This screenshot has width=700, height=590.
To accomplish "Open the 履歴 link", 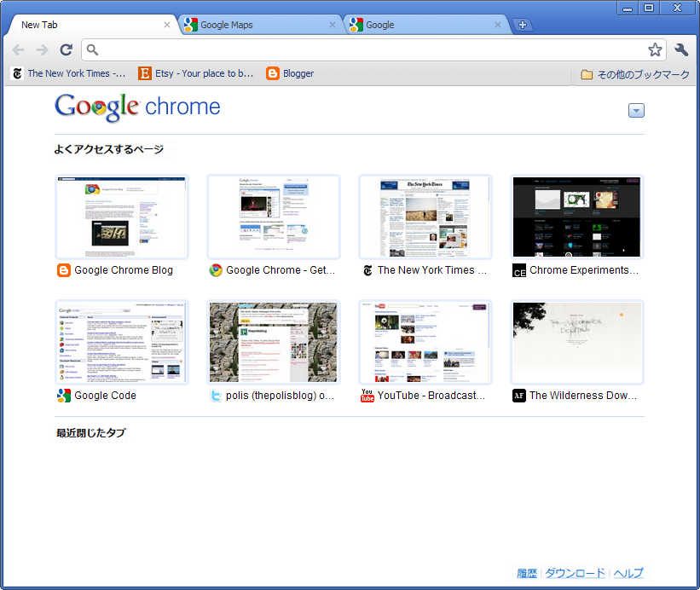I will pyautogui.click(x=527, y=573).
